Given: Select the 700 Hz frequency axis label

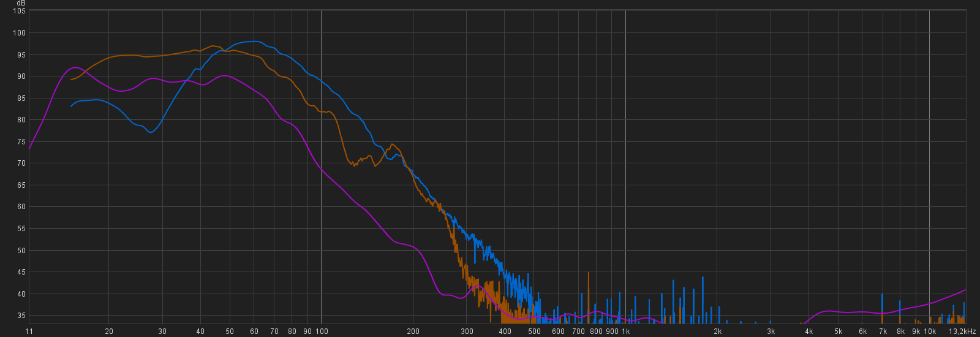Looking at the screenshot, I should coord(579,331).
